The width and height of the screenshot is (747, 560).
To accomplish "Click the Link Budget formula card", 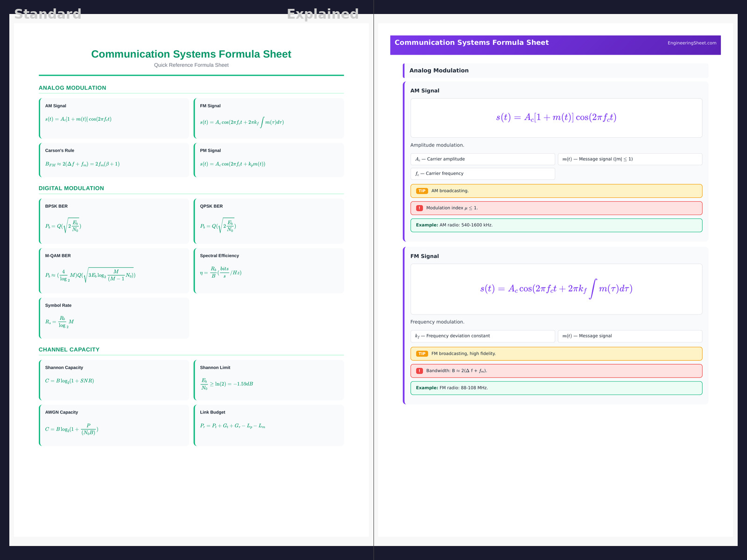I will click(x=269, y=425).
